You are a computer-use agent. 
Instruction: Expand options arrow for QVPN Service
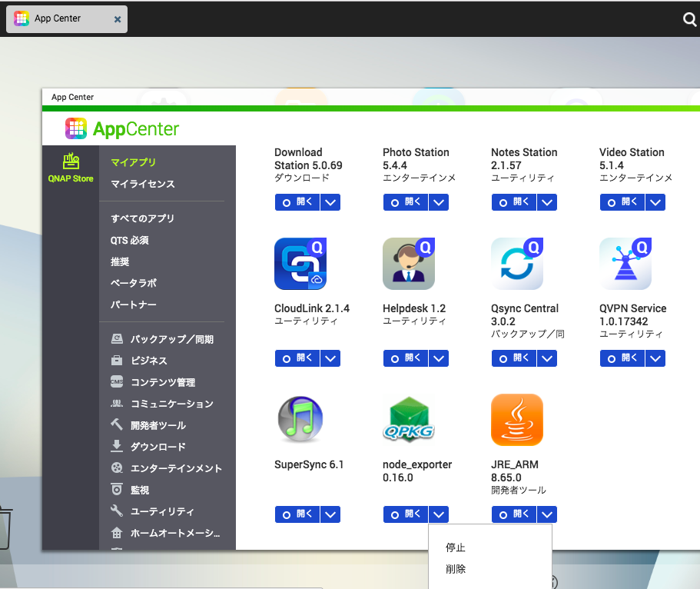[655, 358]
